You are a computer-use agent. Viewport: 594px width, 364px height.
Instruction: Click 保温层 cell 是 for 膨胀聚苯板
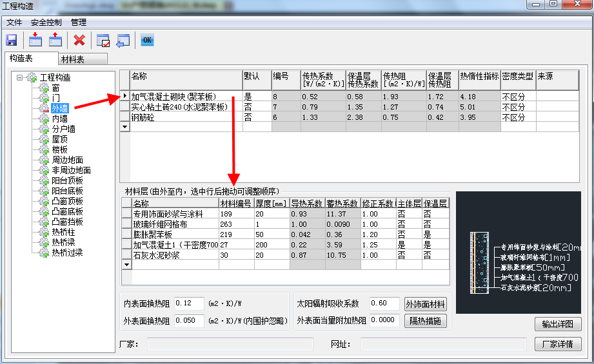435,235
